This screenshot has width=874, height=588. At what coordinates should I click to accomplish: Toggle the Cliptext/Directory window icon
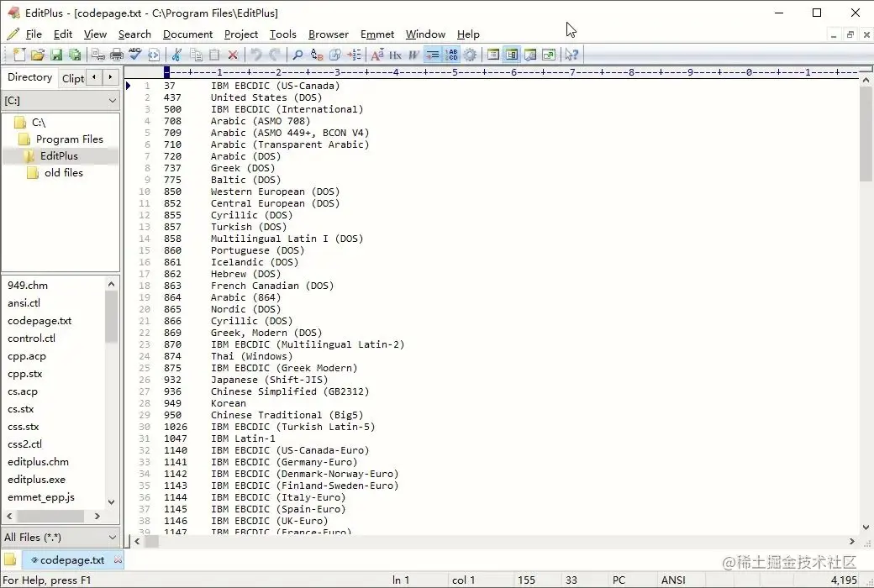[512, 55]
